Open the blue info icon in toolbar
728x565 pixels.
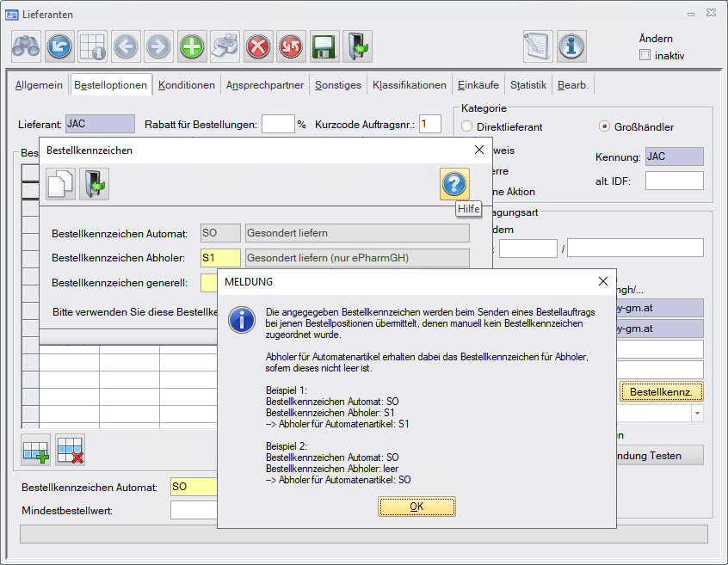(571, 46)
